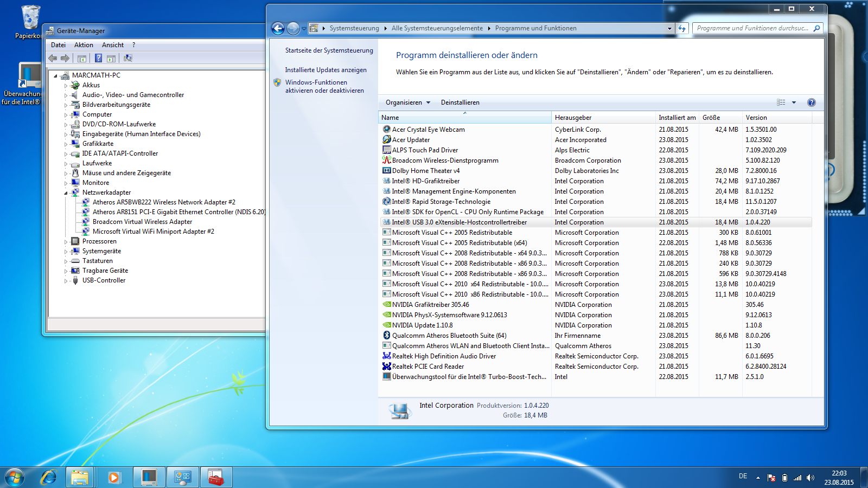Click the blue help icon in Geräte-Manager toolbar

[98, 58]
